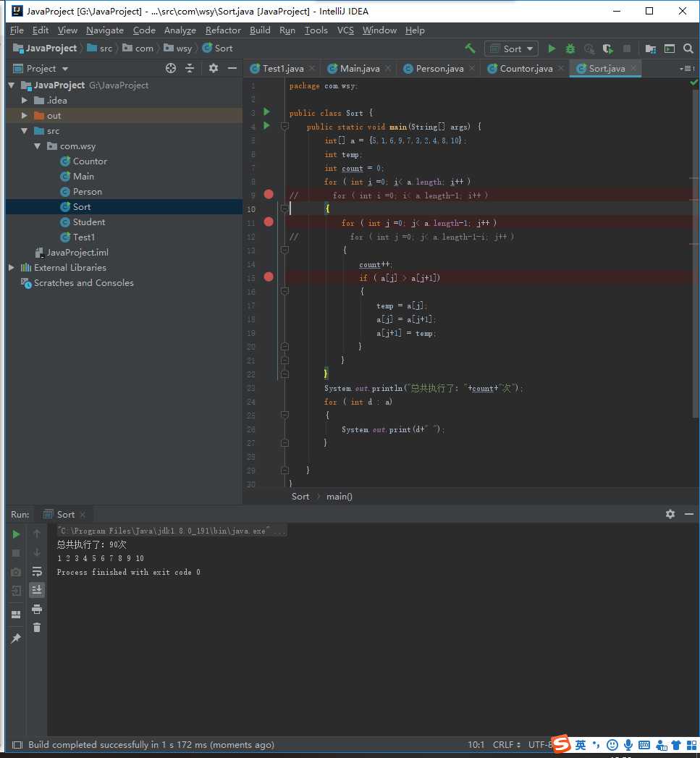Restore layout icon in Run panel
This screenshot has width=700, height=758.
click(x=16, y=615)
